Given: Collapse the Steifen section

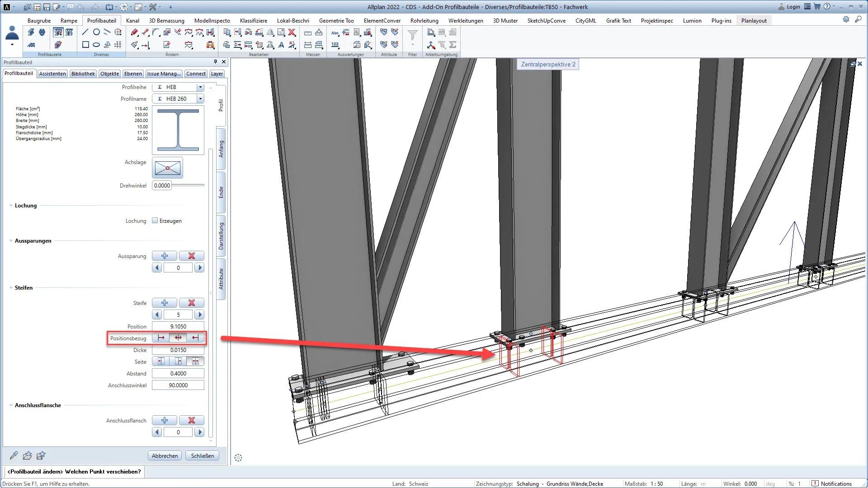Looking at the screenshot, I should click(11, 287).
